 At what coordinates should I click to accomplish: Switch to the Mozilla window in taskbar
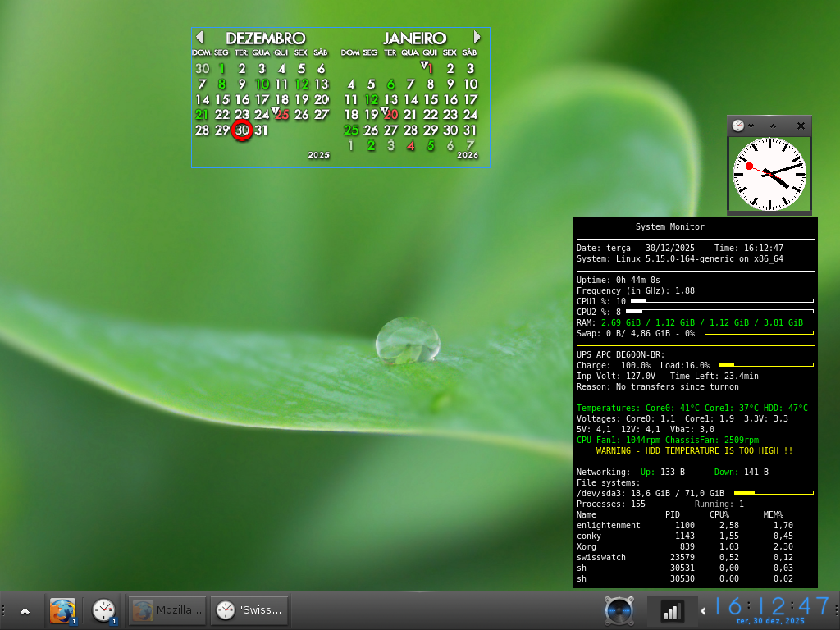click(167, 610)
